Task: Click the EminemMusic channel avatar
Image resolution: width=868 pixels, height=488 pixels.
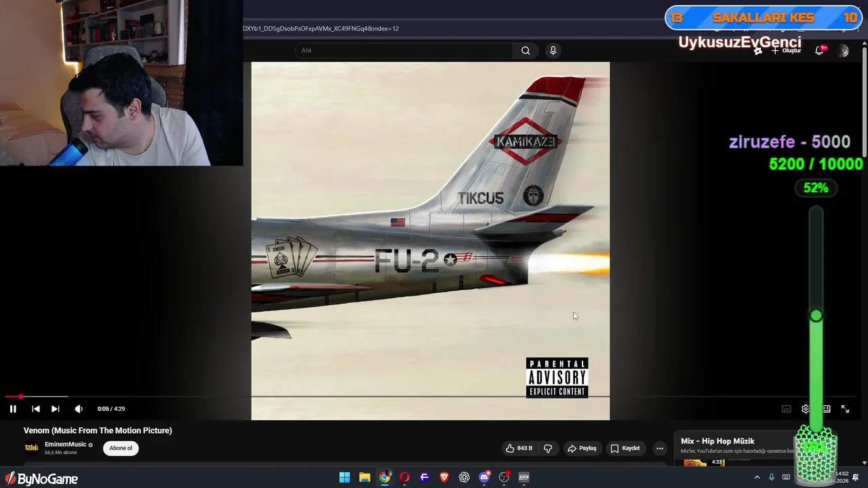Action: (x=32, y=447)
